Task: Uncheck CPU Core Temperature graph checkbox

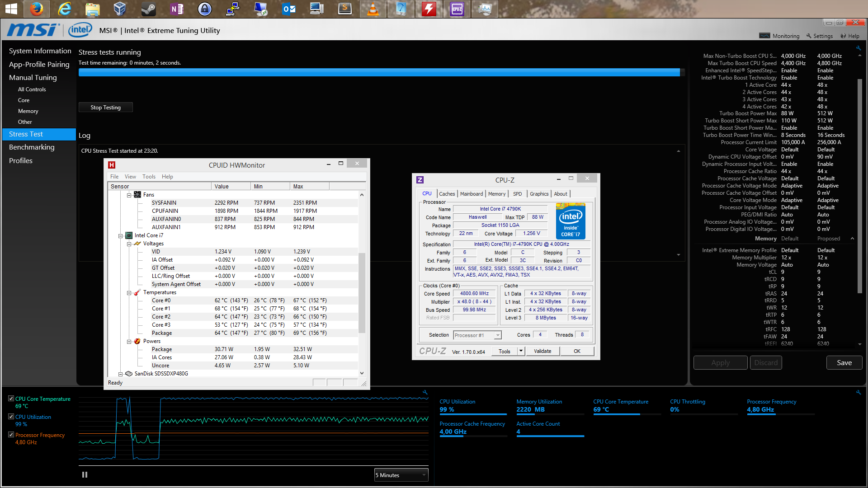Action: (11, 399)
